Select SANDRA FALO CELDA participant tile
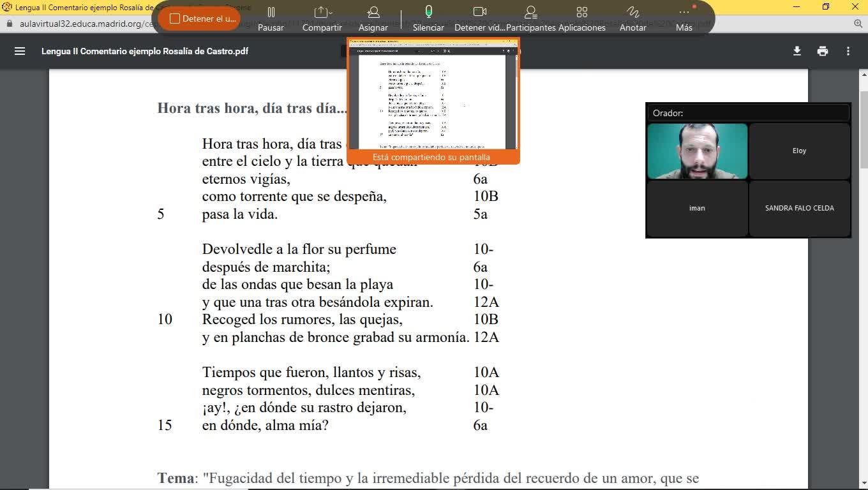Screen dimensions: 868x490 click(799, 208)
